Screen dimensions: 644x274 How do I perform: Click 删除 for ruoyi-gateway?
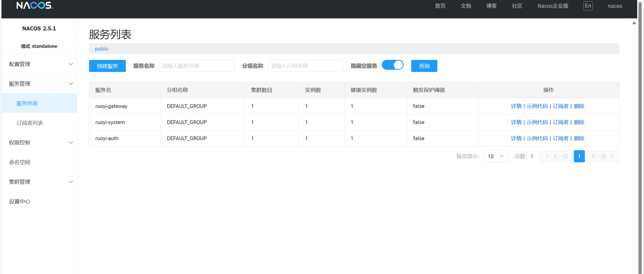(579, 106)
